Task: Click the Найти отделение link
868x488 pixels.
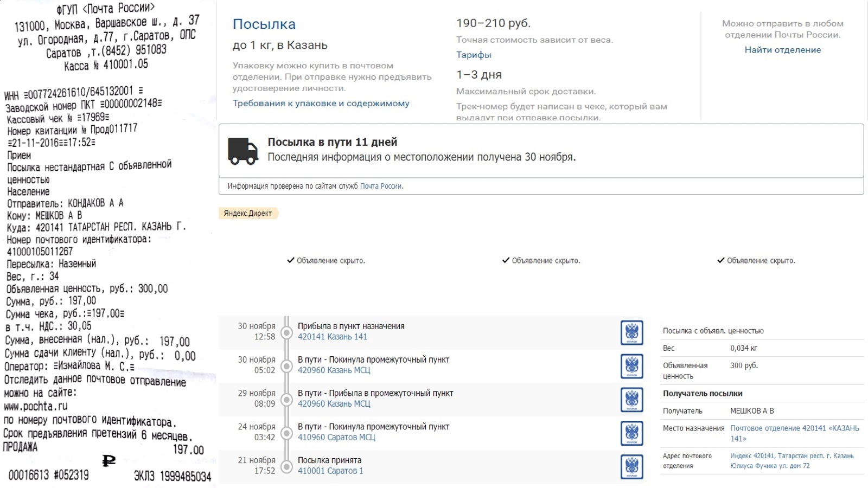Action: point(782,50)
